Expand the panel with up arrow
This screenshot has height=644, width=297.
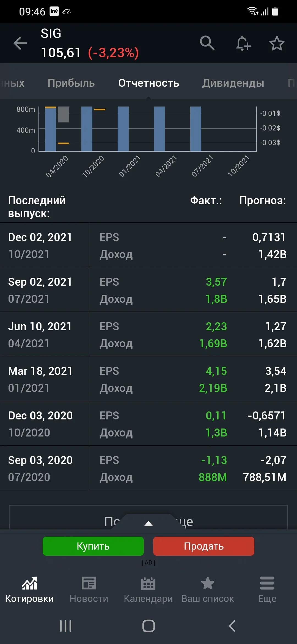tap(148, 523)
